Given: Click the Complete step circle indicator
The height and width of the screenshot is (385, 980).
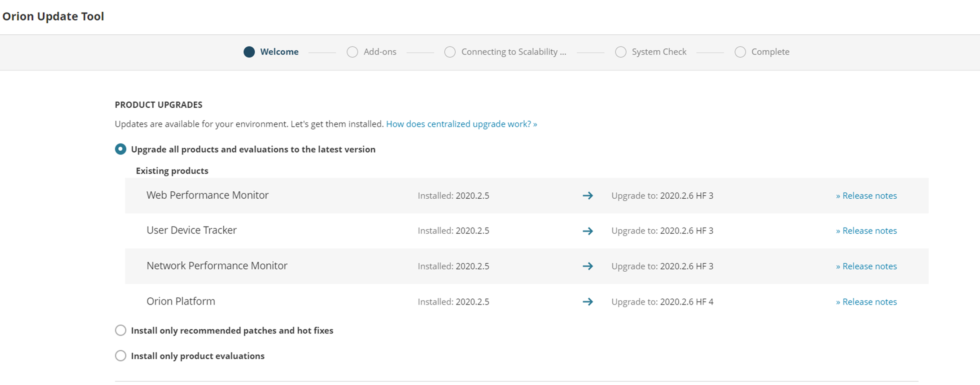Looking at the screenshot, I should pyautogui.click(x=740, y=52).
